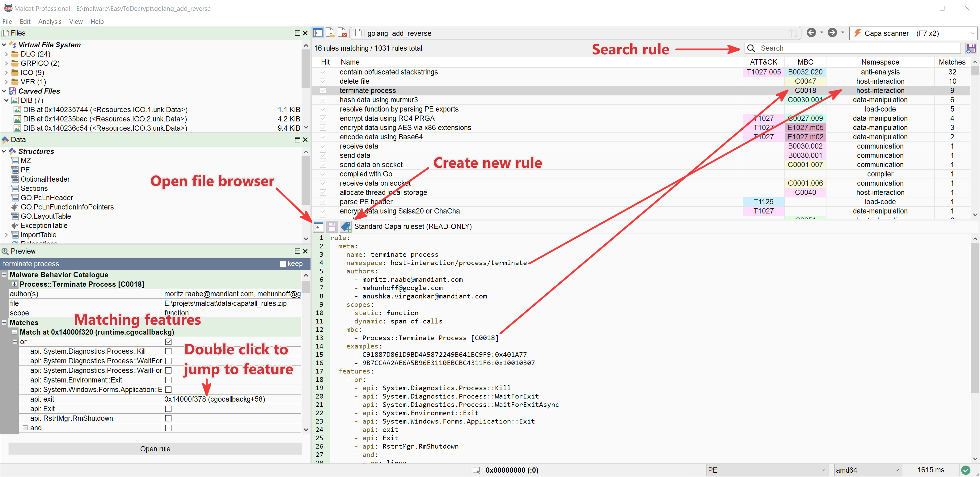Navigate forward with the right arrow button

(832, 33)
